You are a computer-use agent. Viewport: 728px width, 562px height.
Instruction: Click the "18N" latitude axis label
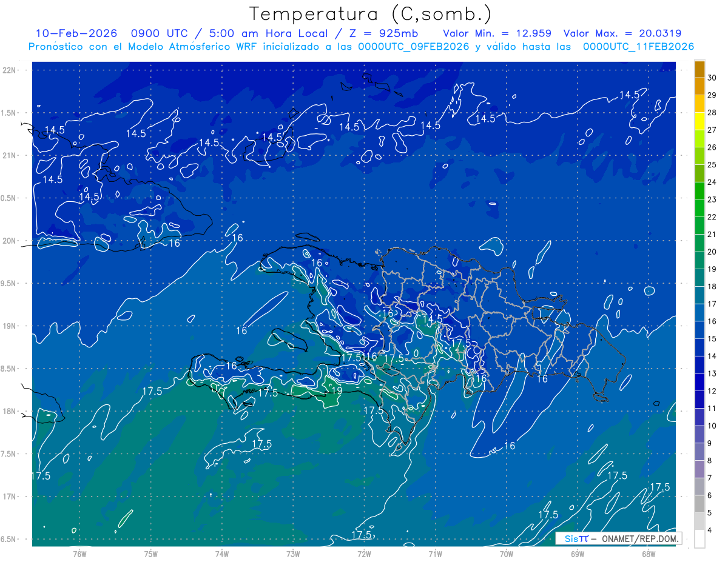[x=9, y=412]
